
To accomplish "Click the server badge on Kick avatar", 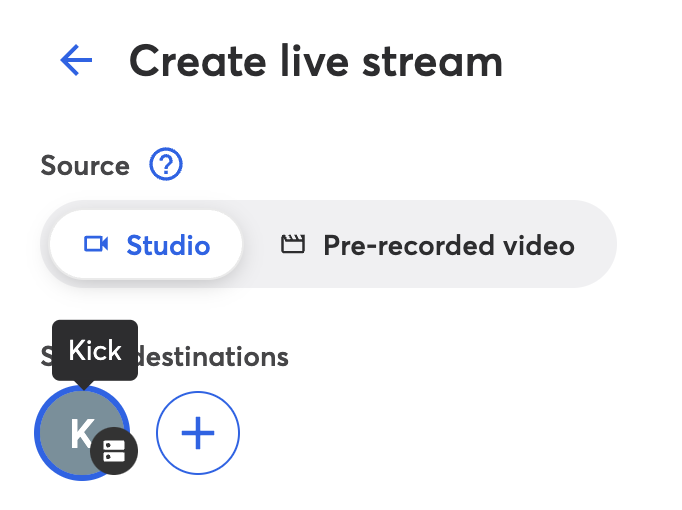I will pyautogui.click(x=114, y=453).
